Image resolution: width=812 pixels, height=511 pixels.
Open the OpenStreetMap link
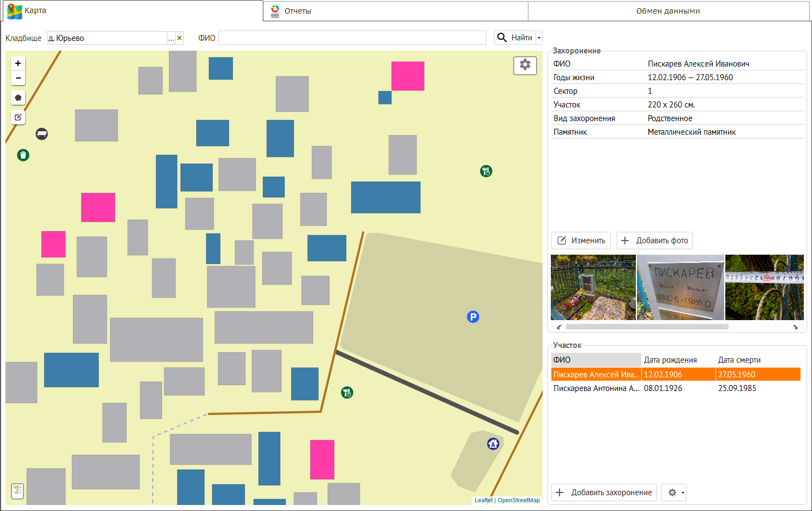[519, 500]
